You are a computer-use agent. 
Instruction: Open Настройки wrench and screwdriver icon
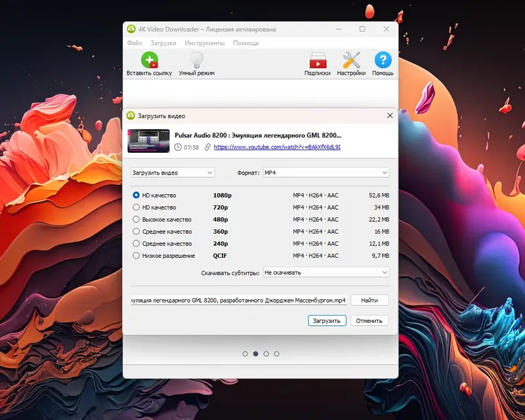pyautogui.click(x=351, y=60)
